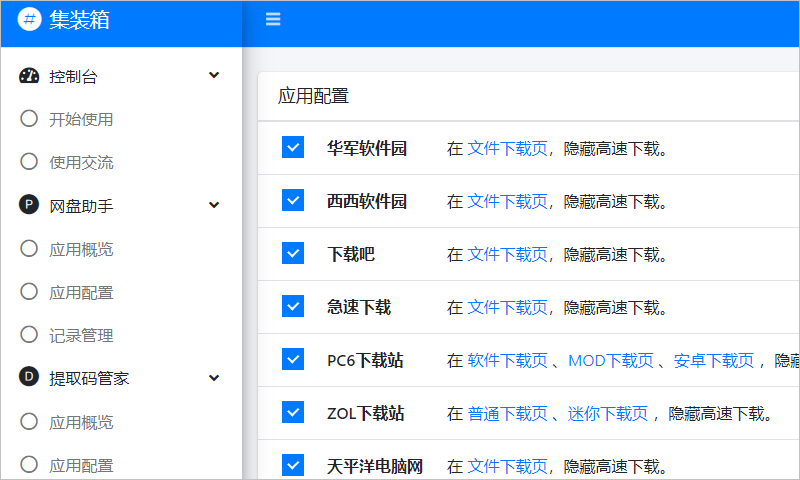Select 应用概览 under 网盘助手
The width and height of the screenshot is (800, 480).
81,249
